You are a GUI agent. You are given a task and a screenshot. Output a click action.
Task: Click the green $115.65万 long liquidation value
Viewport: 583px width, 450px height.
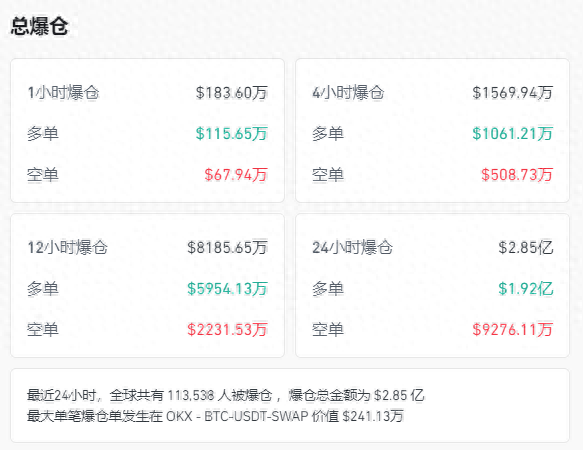(x=232, y=134)
